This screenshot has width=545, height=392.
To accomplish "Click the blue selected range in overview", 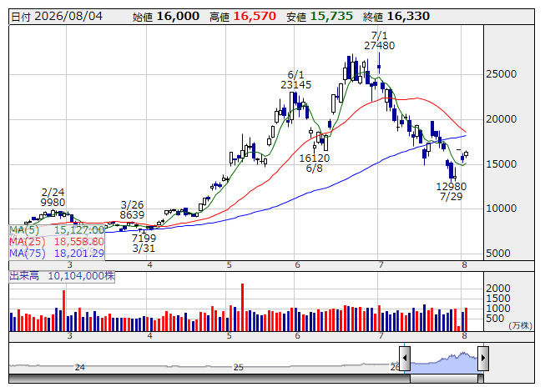I will click(444, 362).
